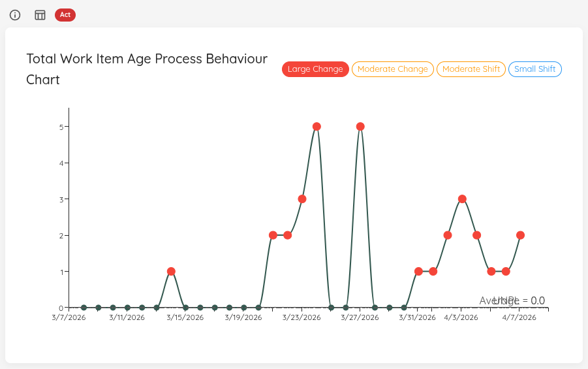This screenshot has height=369, width=588.
Task: Select the last data point above 4/7/2026
Action: (520, 235)
